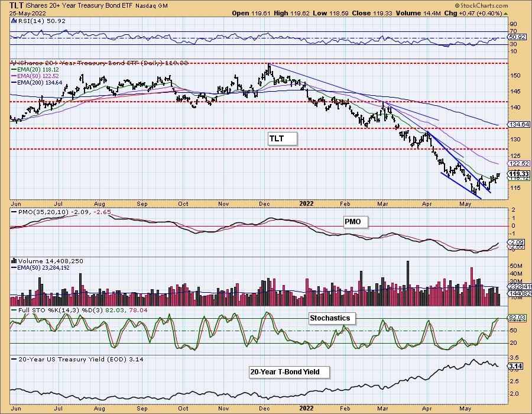Select the TLT ticker symbol in the header

click(17, 5)
